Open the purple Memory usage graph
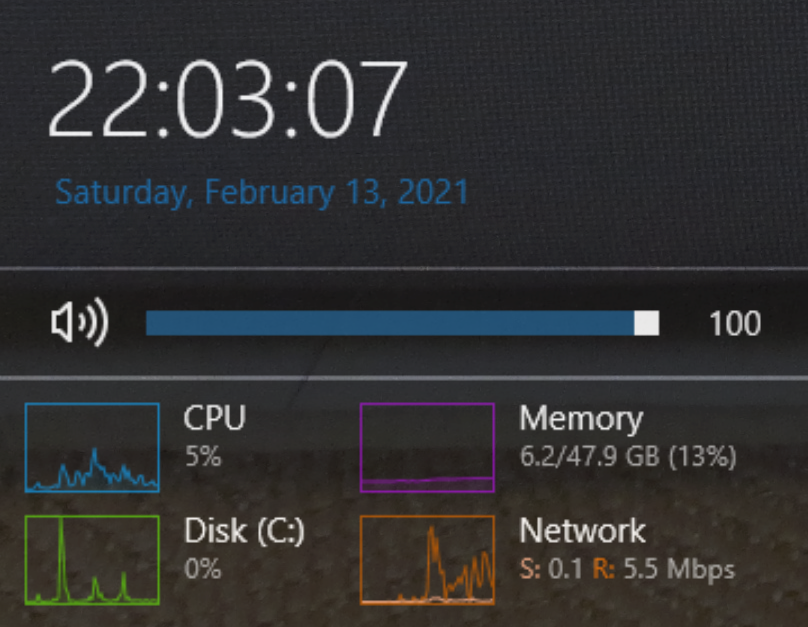 point(427,447)
